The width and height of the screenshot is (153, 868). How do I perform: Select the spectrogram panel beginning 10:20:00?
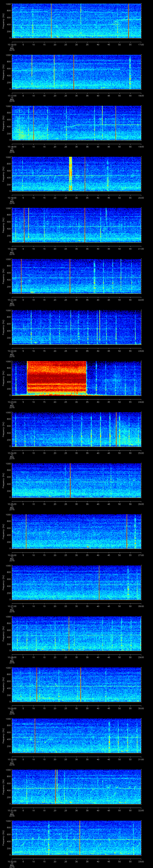(76, 225)
